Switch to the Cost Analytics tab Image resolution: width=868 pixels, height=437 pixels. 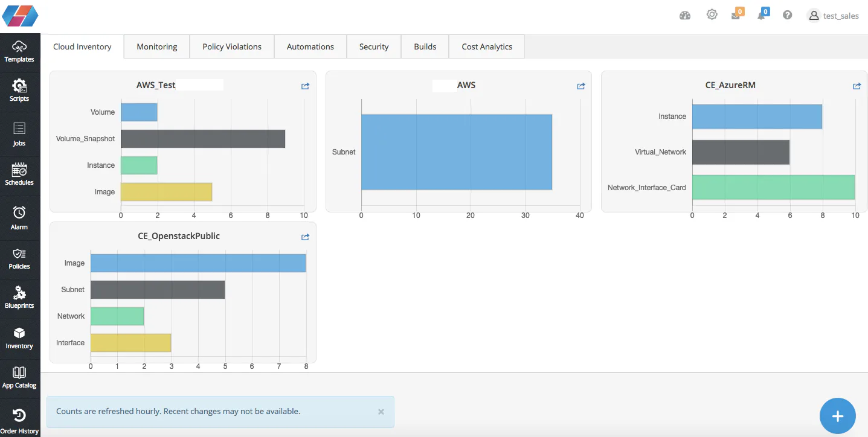487,46
